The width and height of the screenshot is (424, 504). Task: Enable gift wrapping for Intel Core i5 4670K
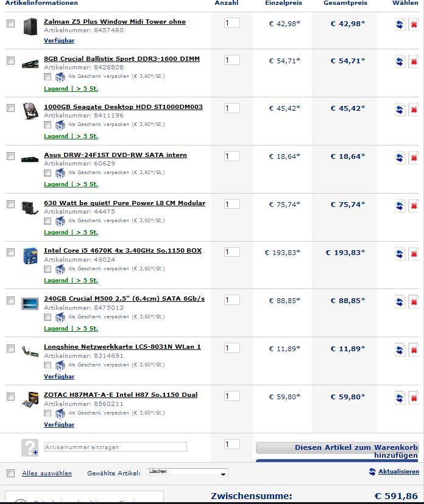[48, 268]
